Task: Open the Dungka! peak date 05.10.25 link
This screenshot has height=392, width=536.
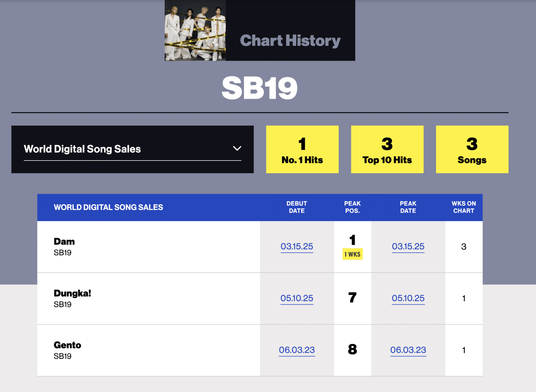Action: [408, 298]
